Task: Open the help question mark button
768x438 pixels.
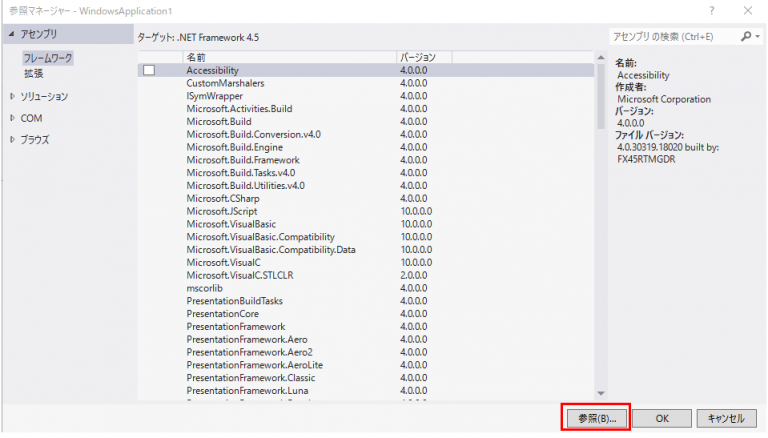Action: click(x=711, y=10)
